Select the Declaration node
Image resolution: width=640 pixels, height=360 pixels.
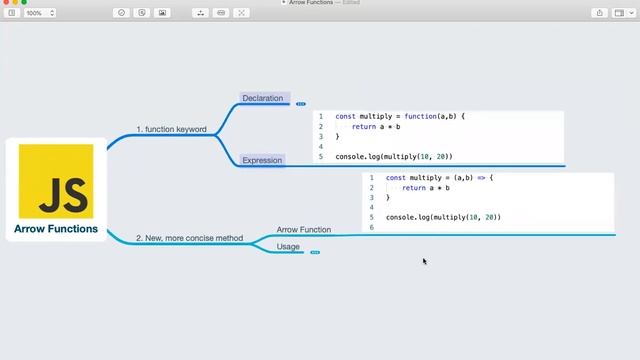[x=263, y=98]
